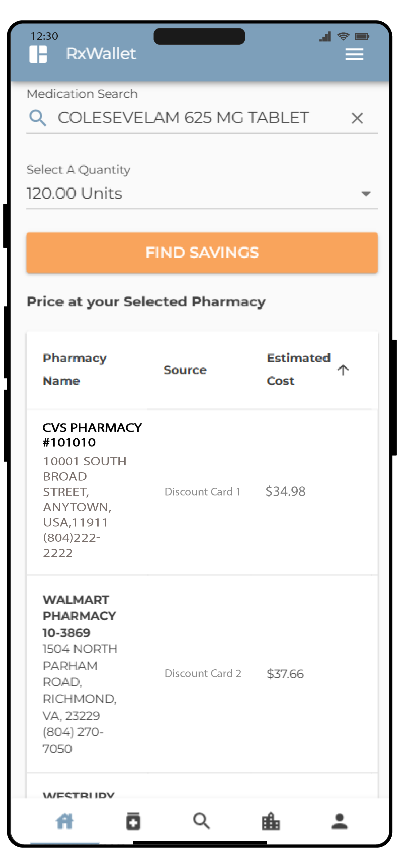
Task: Click the magnifier icon in Medication Search
Action: click(38, 118)
